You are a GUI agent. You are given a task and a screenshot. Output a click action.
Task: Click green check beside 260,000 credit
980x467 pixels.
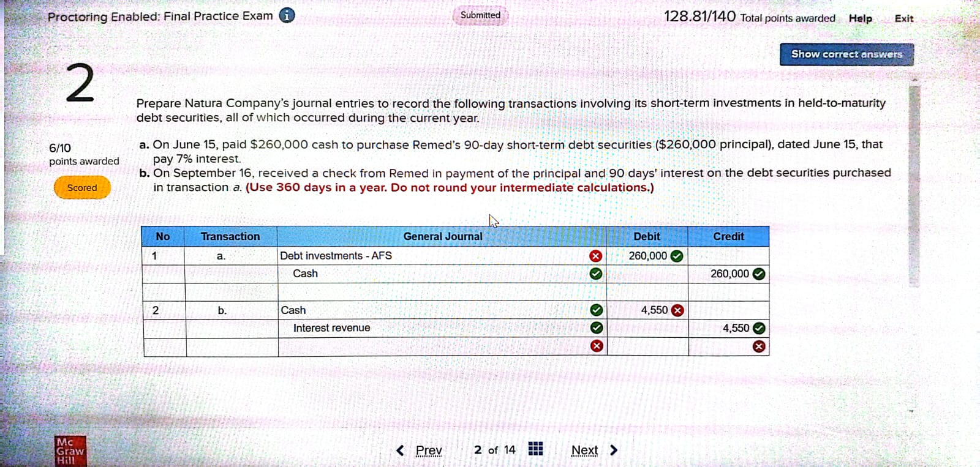tap(759, 274)
